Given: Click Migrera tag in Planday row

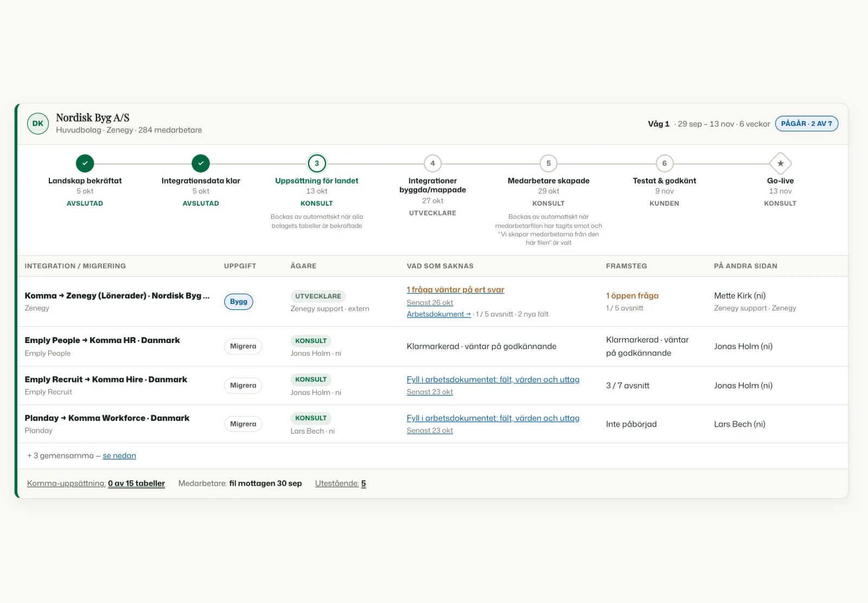Looking at the screenshot, I should (243, 424).
